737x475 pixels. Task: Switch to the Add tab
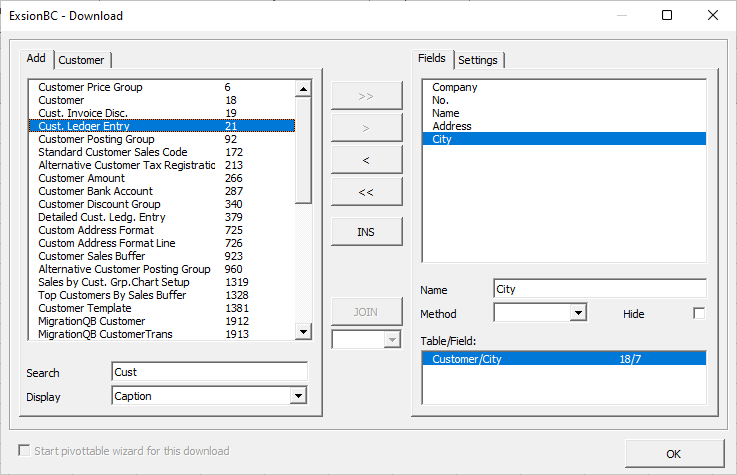37,59
